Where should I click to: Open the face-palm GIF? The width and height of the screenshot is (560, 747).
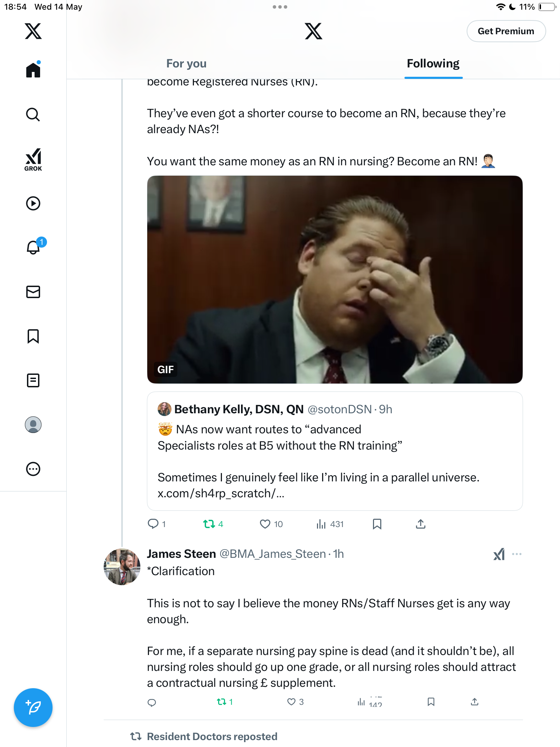pos(335,279)
